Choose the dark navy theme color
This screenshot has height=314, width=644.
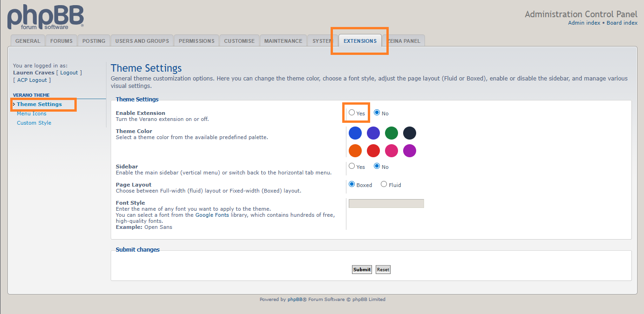pyautogui.click(x=410, y=133)
